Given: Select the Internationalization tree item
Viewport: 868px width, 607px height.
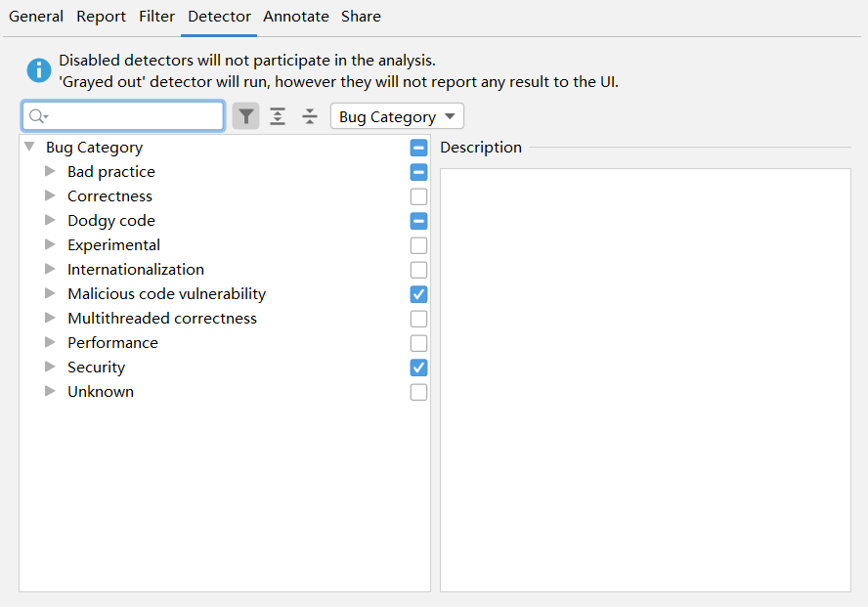Looking at the screenshot, I should [136, 270].
